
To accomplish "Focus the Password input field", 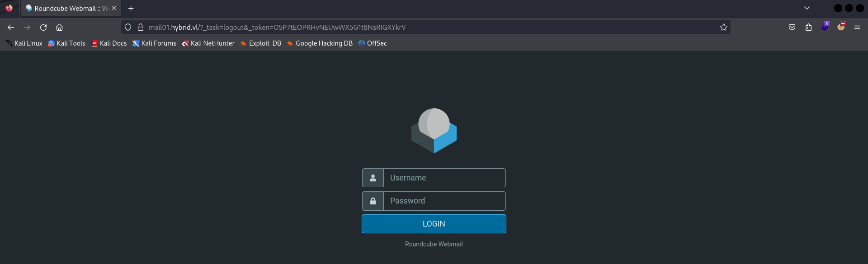I will 444,201.
